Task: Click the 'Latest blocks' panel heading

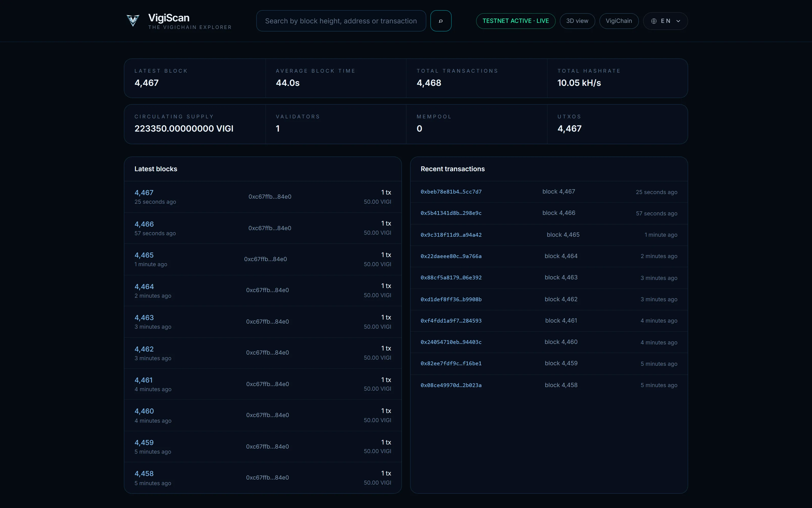Action: click(156, 169)
